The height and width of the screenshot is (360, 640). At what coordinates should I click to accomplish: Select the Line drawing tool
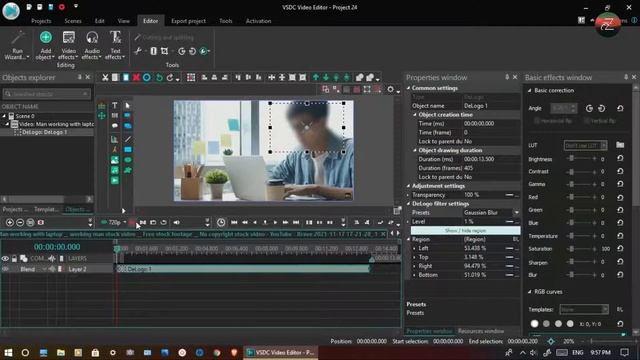(x=128, y=139)
